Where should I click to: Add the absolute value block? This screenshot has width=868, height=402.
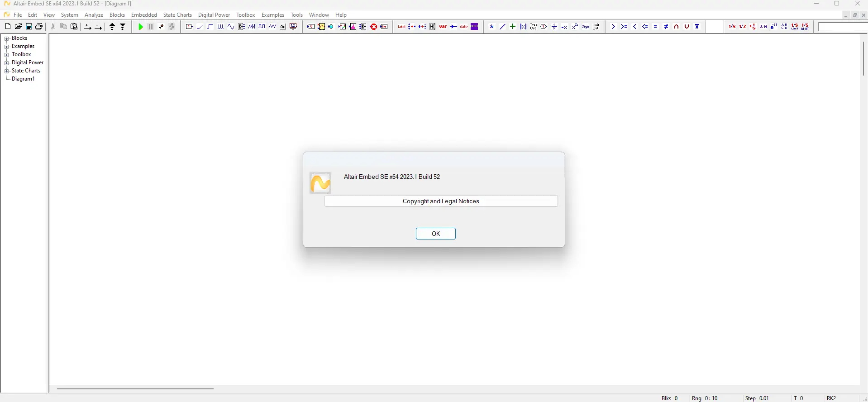point(523,27)
